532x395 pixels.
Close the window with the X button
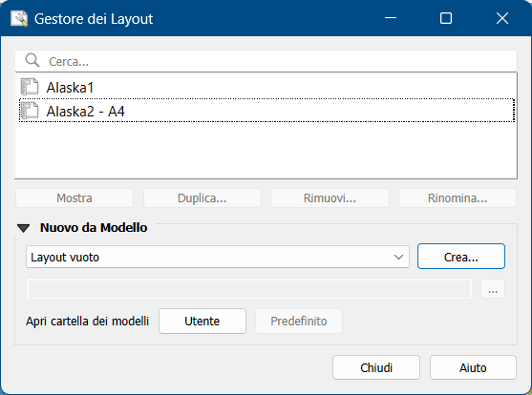click(x=502, y=18)
